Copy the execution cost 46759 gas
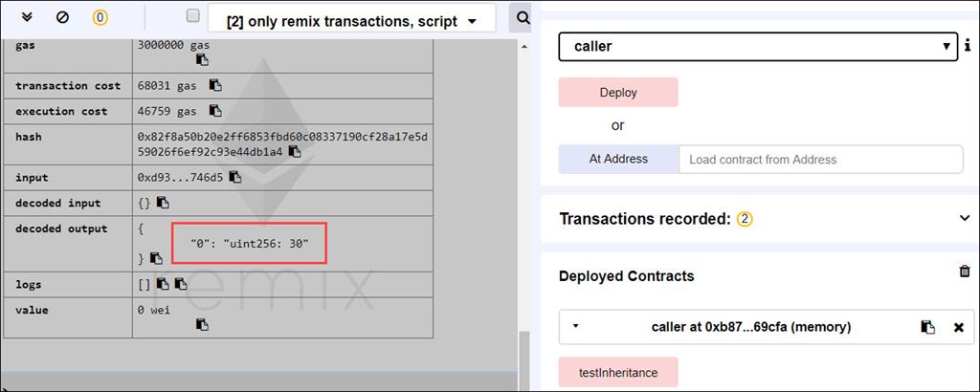Screen dimensions: 980x392 [x=215, y=111]
